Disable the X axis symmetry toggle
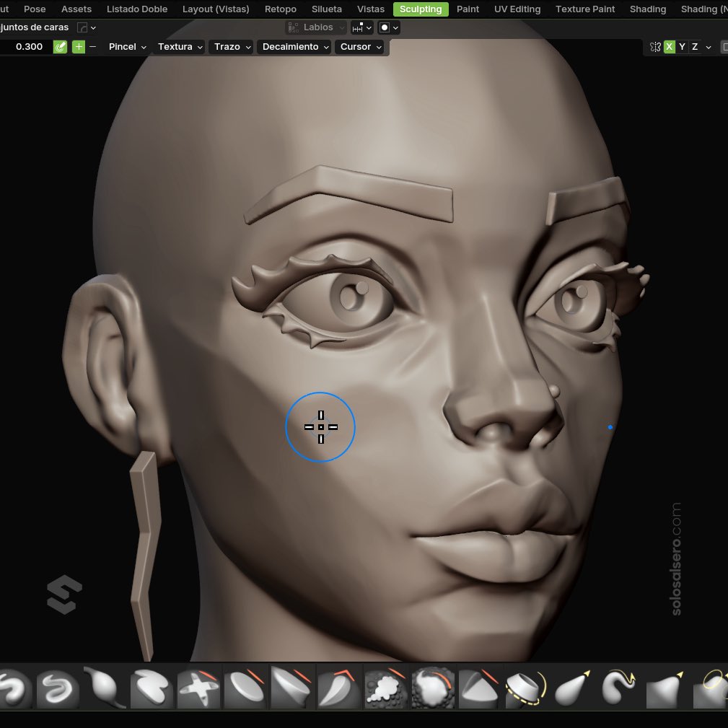This screenshot has width=728, height=728. (x=669, y=46)
